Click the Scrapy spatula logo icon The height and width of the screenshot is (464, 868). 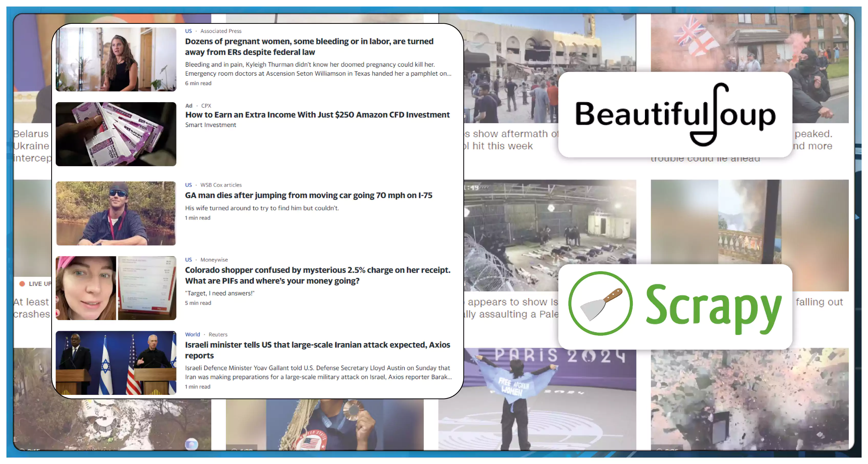(600, 304)
